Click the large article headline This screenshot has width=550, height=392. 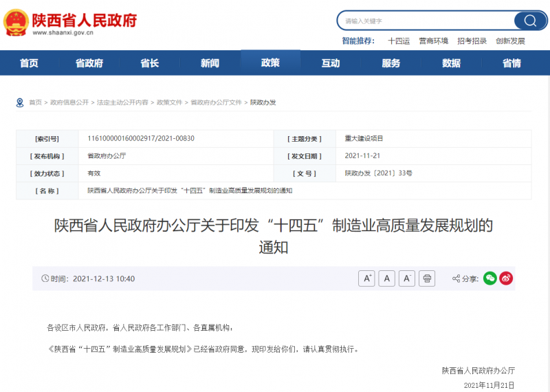(274, 236)
